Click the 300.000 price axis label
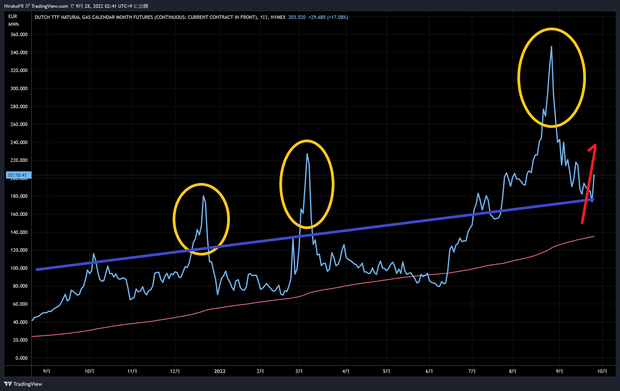The image size is (620, 391). click(x=19, y=89)
